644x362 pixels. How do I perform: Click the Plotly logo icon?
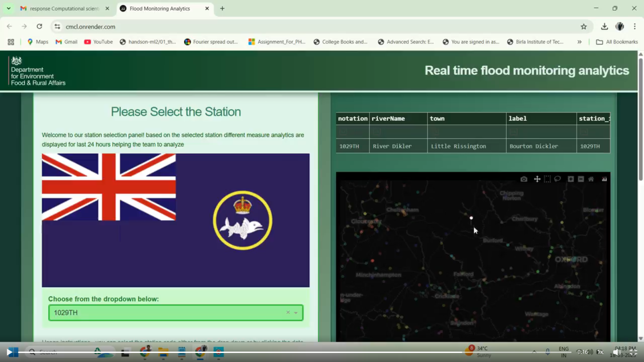tap(604, 179)
